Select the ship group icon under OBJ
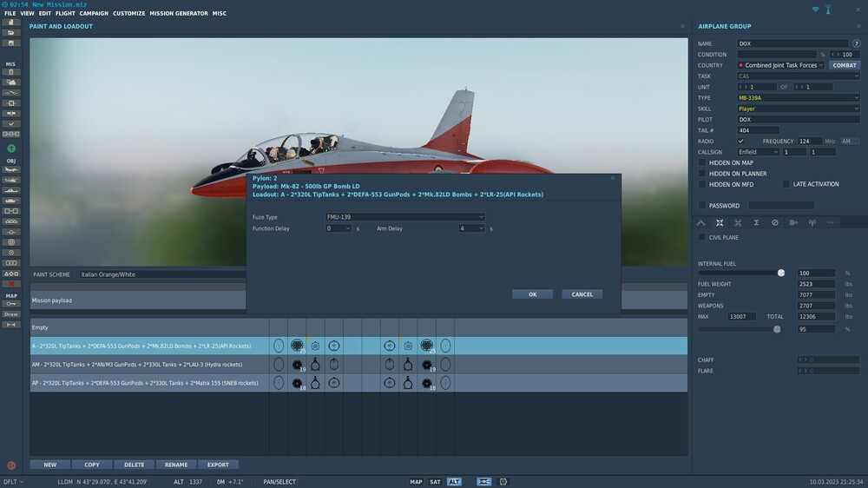This screenshot has height=488, width=868. (x=11, y=190)
